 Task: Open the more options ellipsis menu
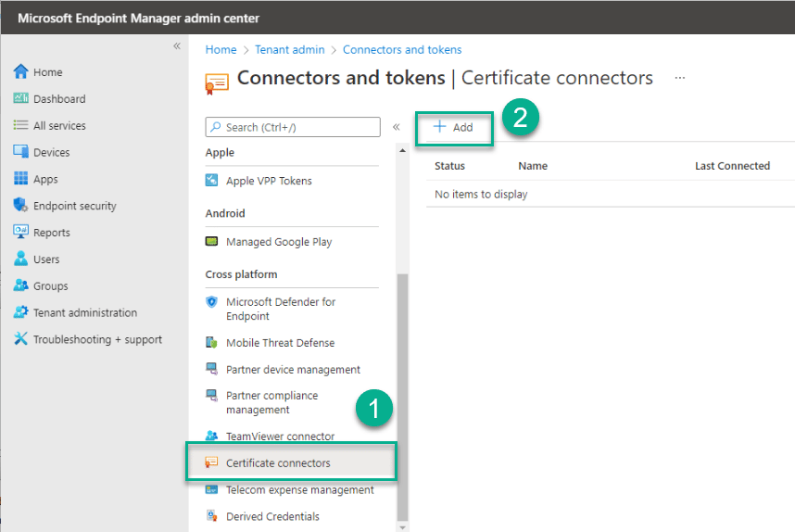680,78
